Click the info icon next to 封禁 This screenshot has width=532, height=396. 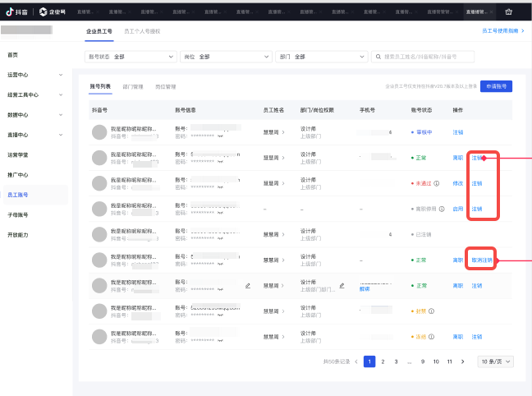[x=431, y=311]
